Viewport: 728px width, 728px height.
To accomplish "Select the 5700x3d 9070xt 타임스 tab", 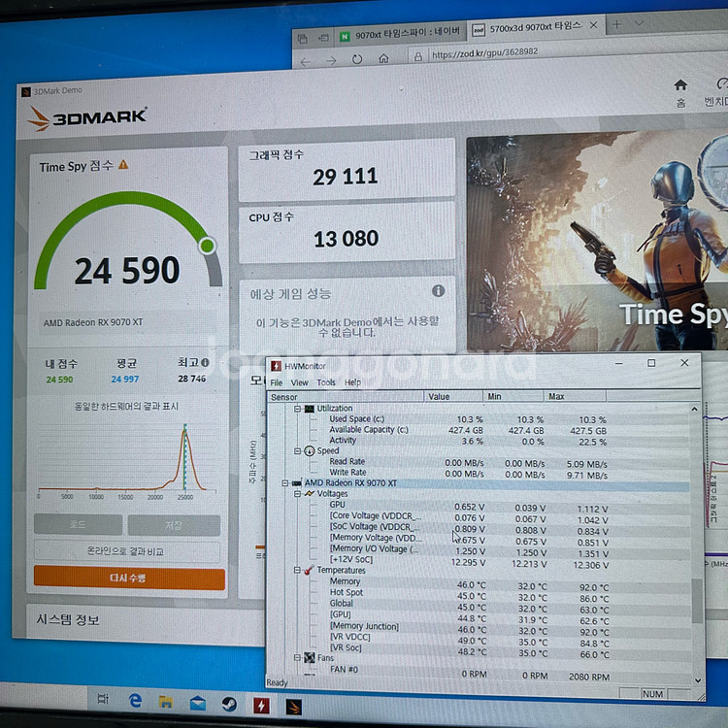I will pos(535,27).
